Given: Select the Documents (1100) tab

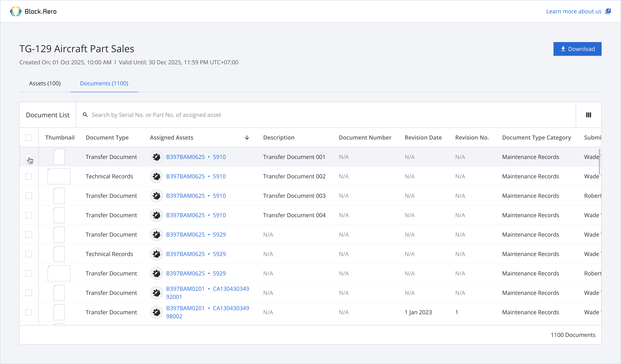Looking at the screenshot, I should click(x=104, y=83).
